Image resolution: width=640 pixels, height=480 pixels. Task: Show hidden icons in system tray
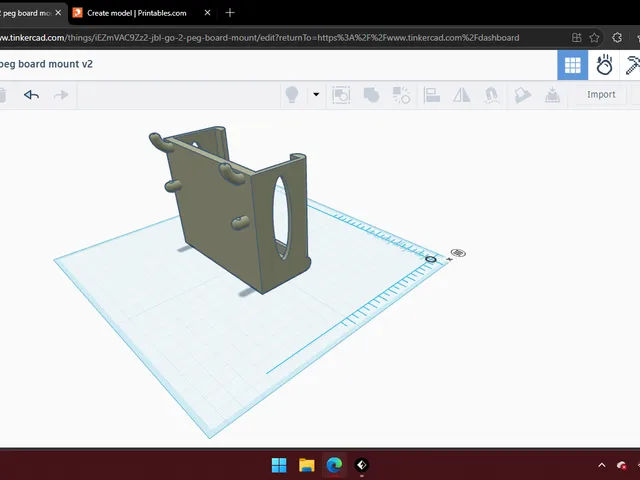[x=602, y=465]
